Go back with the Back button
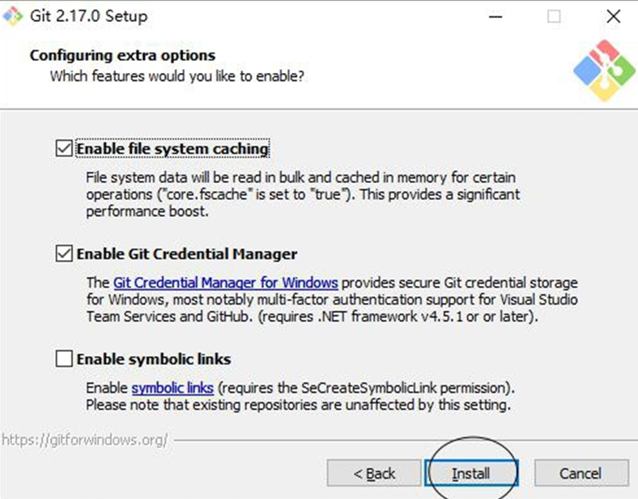 pos(374,473)
